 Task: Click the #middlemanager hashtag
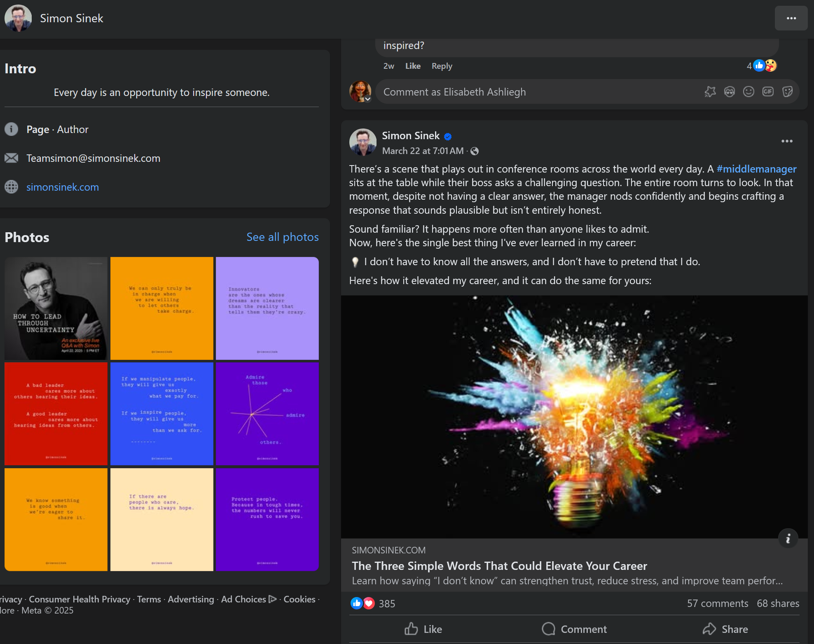(x=756, y=169)
